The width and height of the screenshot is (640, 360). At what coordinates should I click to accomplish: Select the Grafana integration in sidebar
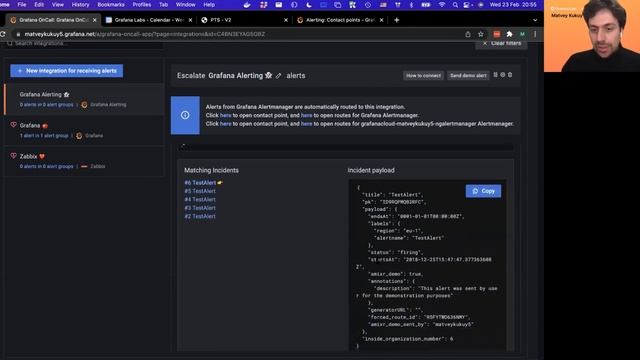[84, 130]
